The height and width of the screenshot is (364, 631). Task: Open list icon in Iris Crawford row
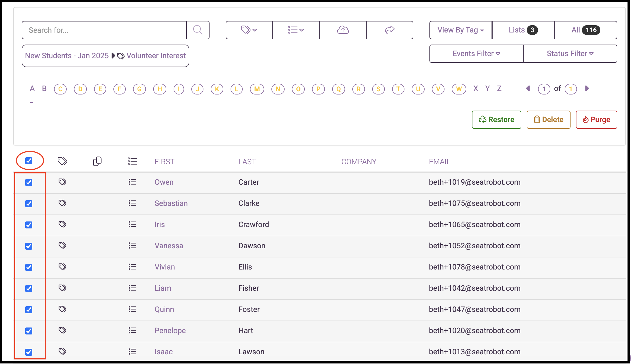[x=132, y=224]
